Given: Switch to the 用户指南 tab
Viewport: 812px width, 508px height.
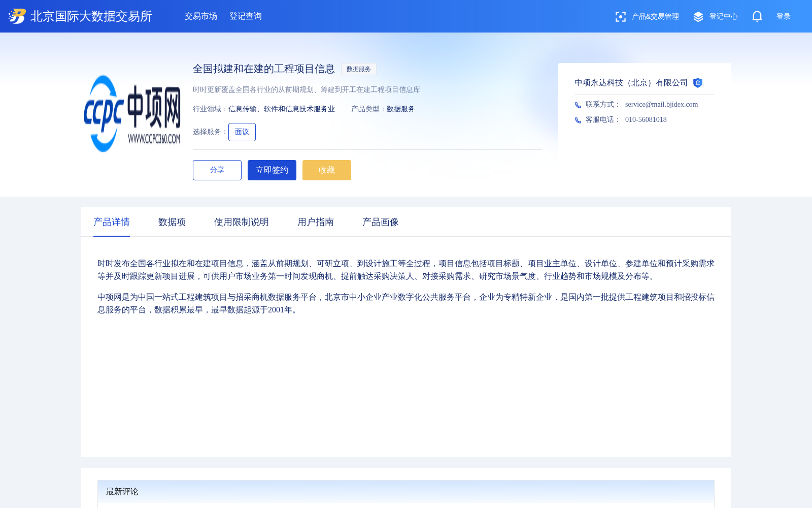Looking at the screenshot, I should point(316,222).
